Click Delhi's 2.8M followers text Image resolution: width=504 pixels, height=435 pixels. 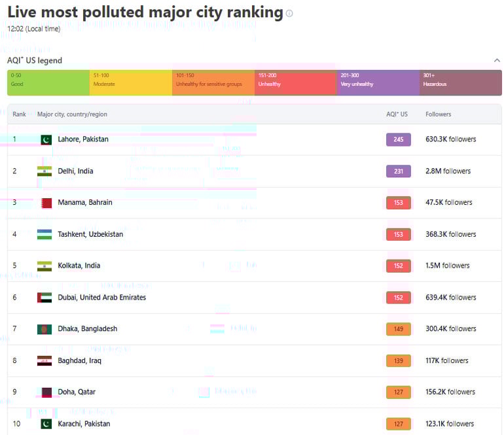tap(448, 171)
